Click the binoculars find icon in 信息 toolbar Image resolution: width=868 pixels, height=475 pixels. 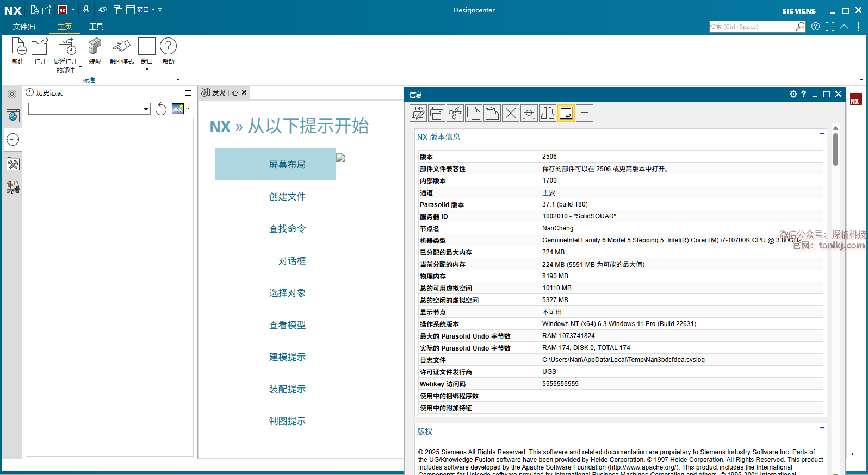click(547, 113)
